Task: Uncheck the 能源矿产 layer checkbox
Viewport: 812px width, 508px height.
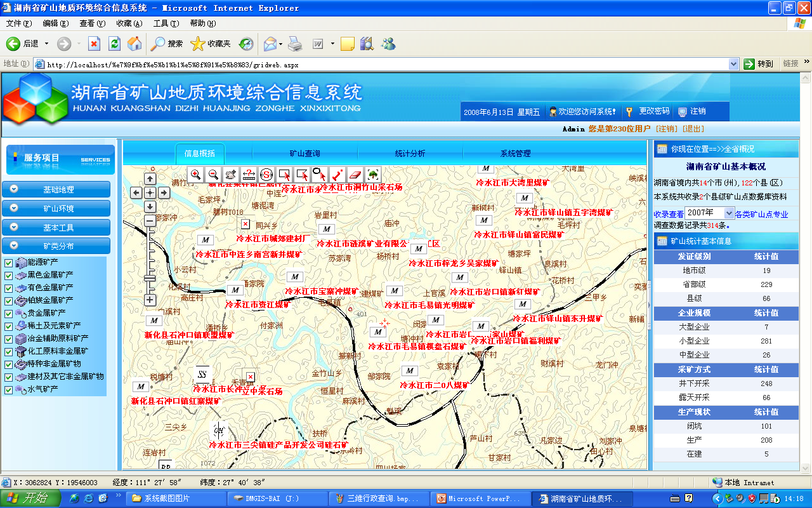Action: click(8, 263)
